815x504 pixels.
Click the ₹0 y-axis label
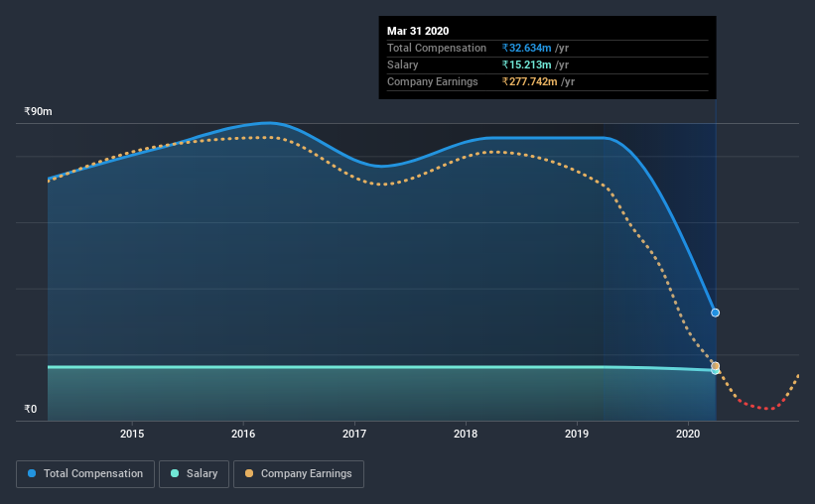pyautogui.click(x=31, y=410)
